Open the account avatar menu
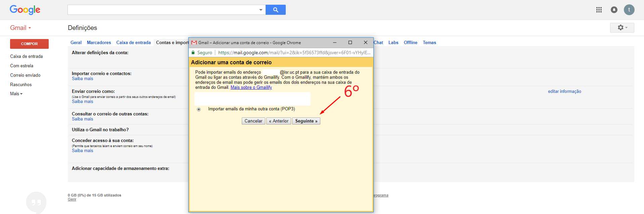Viewport: 644px width, 214px height. click(629, 10)
